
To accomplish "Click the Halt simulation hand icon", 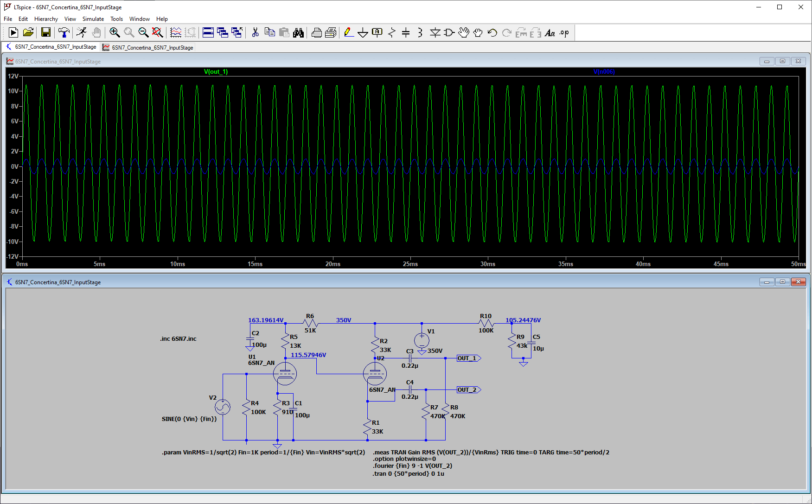I will point(96,32).
